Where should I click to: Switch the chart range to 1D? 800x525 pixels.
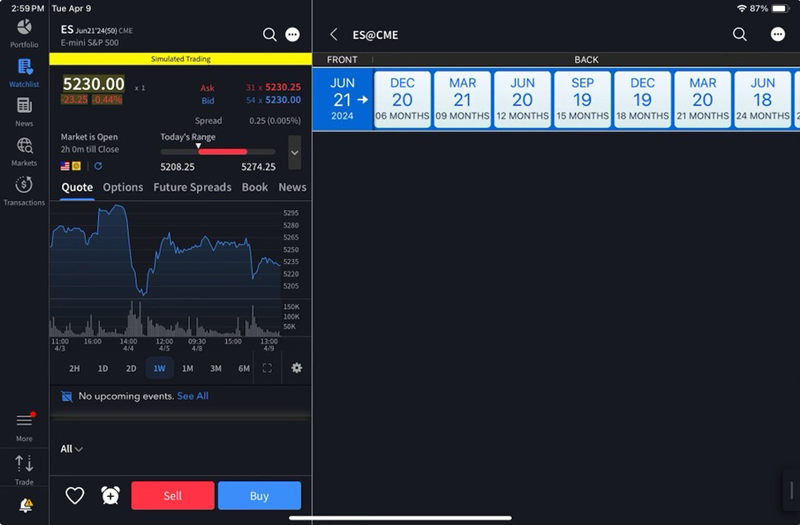[x=102, y=368]
